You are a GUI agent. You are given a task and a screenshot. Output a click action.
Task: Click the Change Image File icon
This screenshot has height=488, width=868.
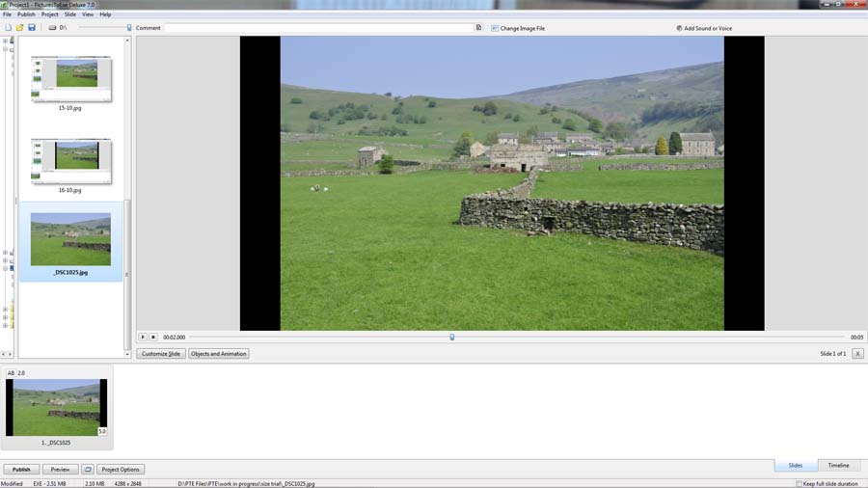click(x=495, y=28)
